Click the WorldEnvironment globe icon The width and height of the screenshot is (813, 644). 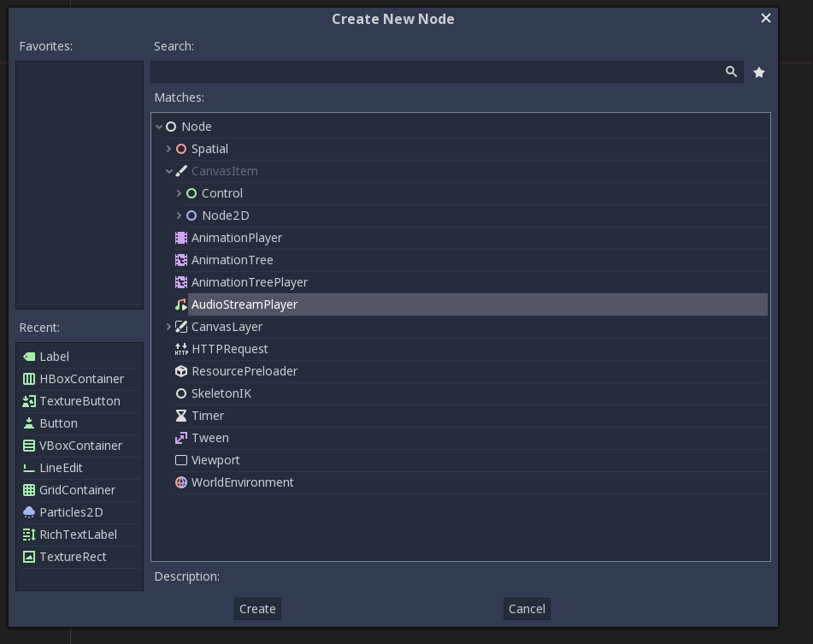tap(180, 482)
